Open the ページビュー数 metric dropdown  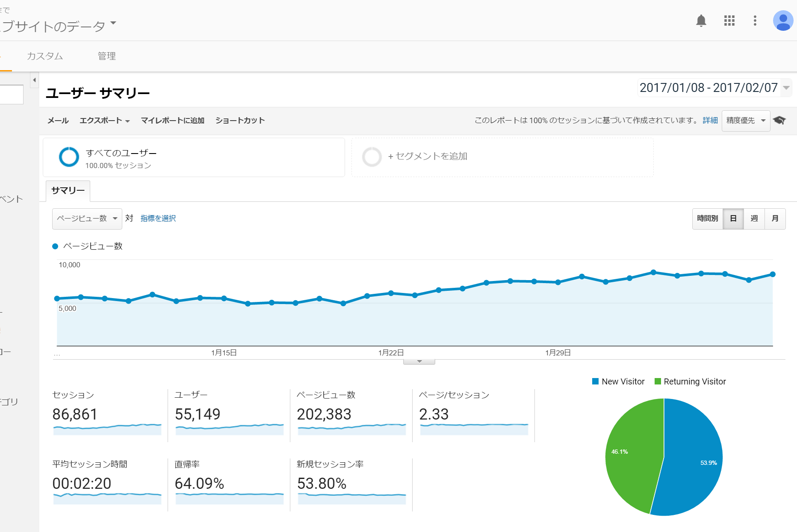coord(87,219)
